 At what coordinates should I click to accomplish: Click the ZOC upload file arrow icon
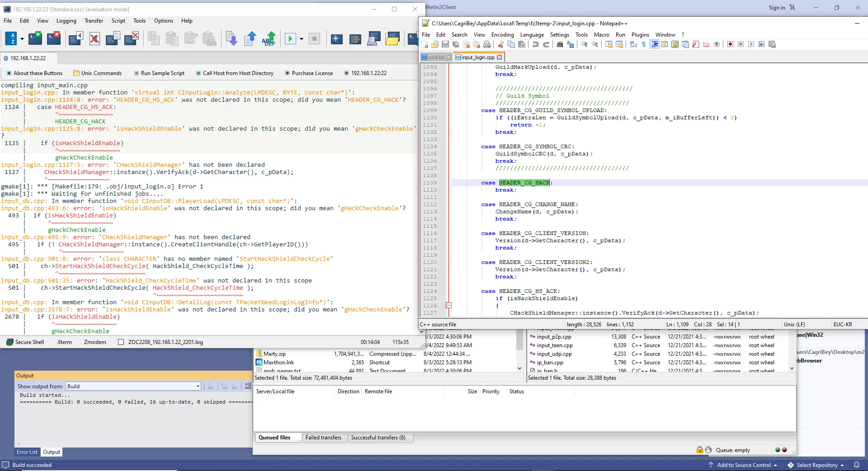(250, 39)
